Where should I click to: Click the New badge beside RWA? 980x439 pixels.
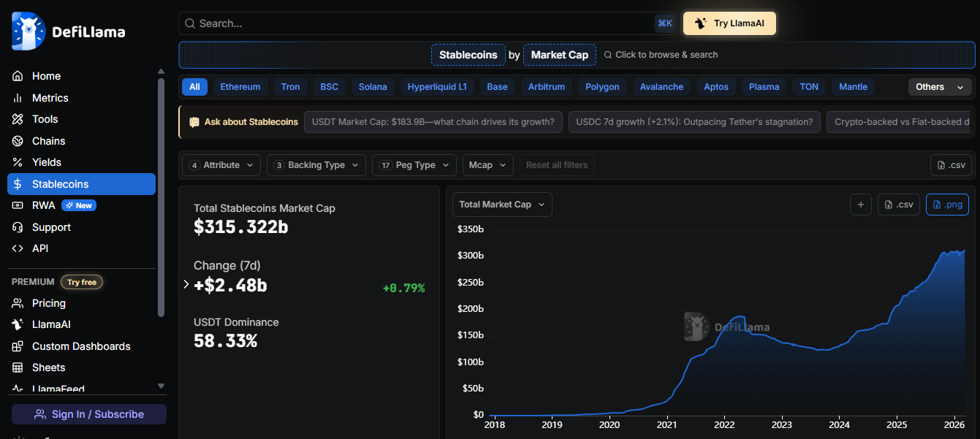coord(79,205)
